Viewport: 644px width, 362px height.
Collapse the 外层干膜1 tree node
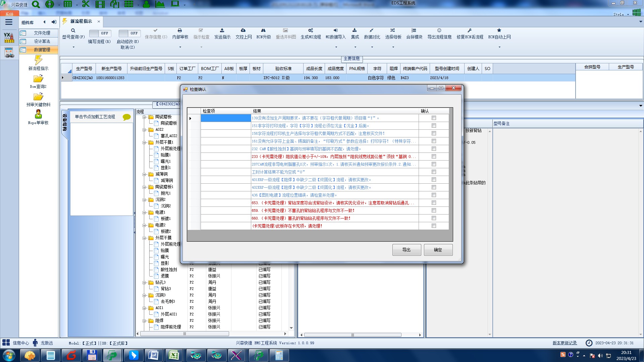pos(144,142)
